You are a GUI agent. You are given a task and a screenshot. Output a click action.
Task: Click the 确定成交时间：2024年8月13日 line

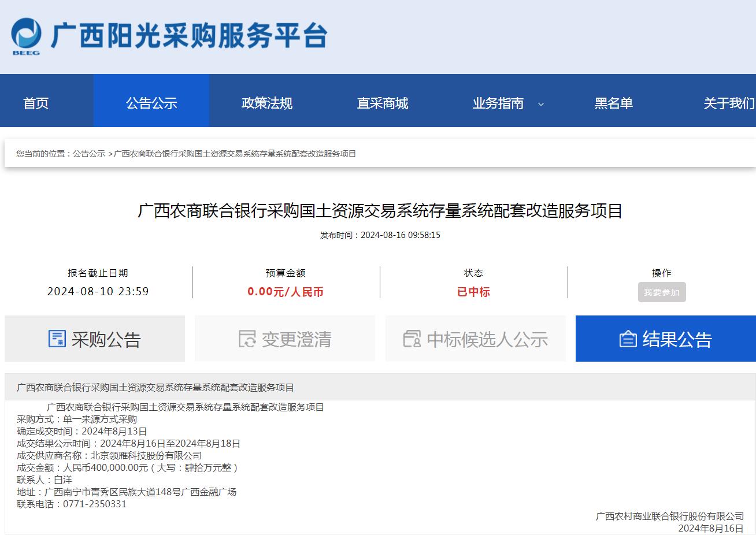click(x=82, y=432)
